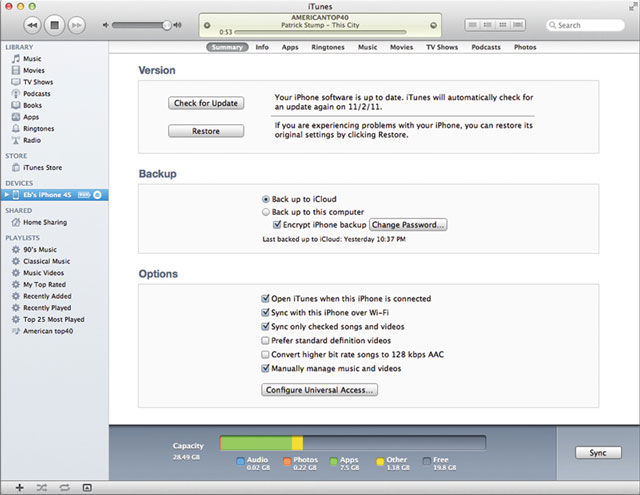Viewport: 640px width, 495px height.
Task: Switch to Cover Flow view button
Action: tap(518, 25)
